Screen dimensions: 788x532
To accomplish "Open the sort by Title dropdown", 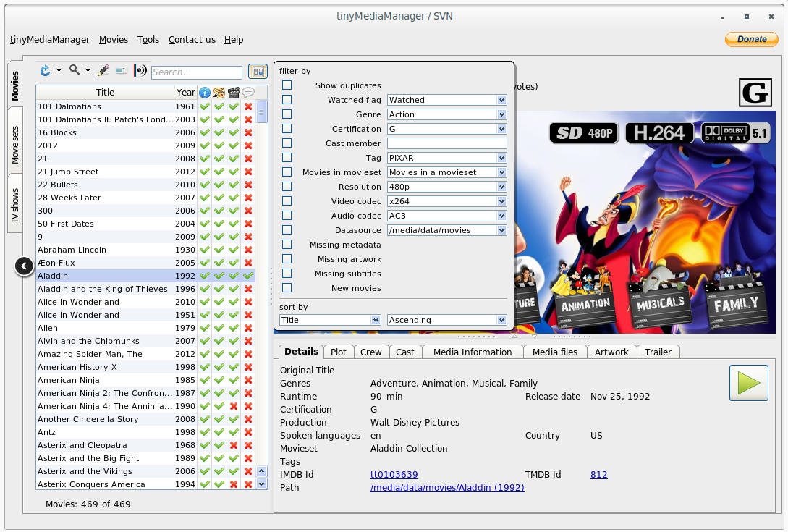I will pos(330,320).
